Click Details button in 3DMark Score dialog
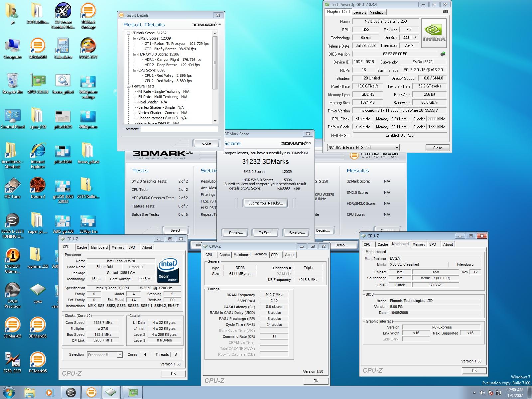532x399 pixels. (236, 233)
